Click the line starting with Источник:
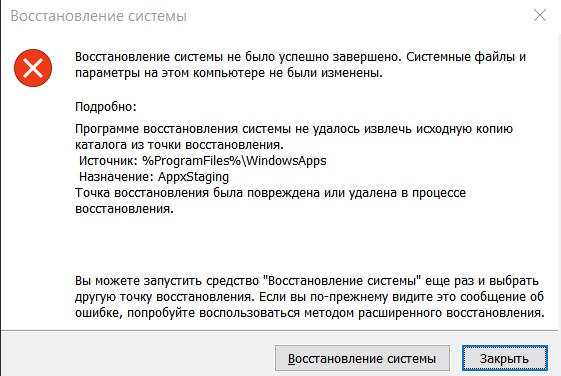The image size is (561, 376). [203, 161]
